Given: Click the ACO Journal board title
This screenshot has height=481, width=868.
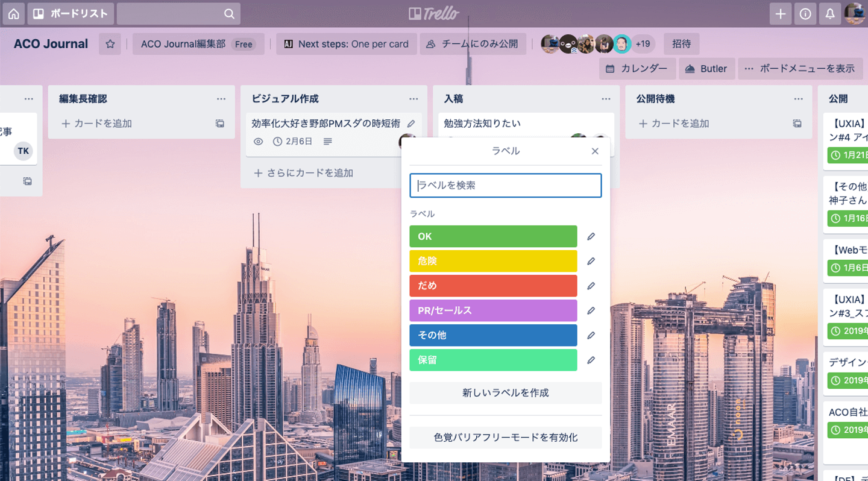Looking at the screenshot, I should [51, 44].
